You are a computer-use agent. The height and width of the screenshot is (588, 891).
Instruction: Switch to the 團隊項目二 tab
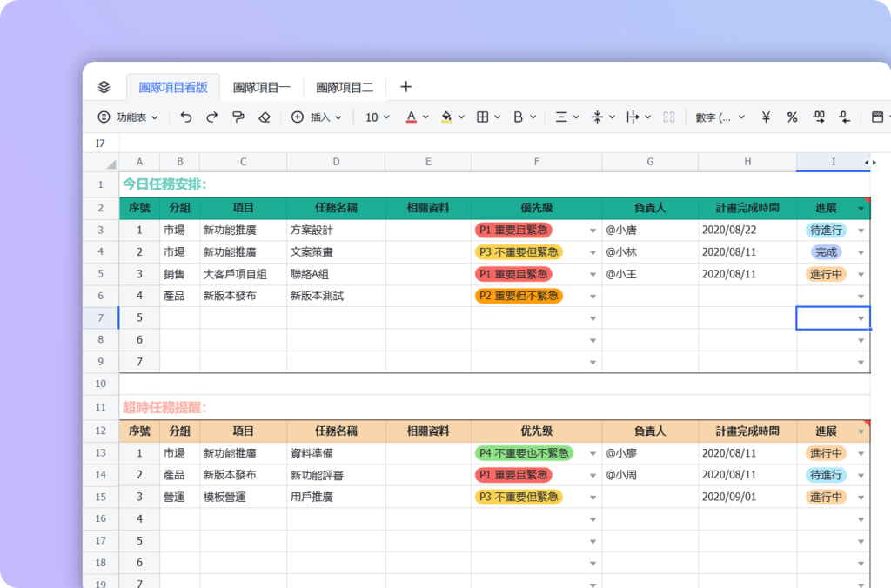[x=345, y=88]
